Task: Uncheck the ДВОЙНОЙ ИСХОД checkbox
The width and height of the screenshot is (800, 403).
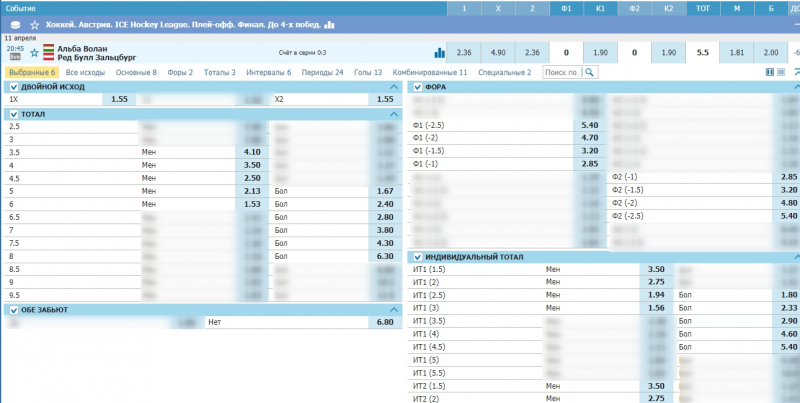Action: (x=13, y=87)
